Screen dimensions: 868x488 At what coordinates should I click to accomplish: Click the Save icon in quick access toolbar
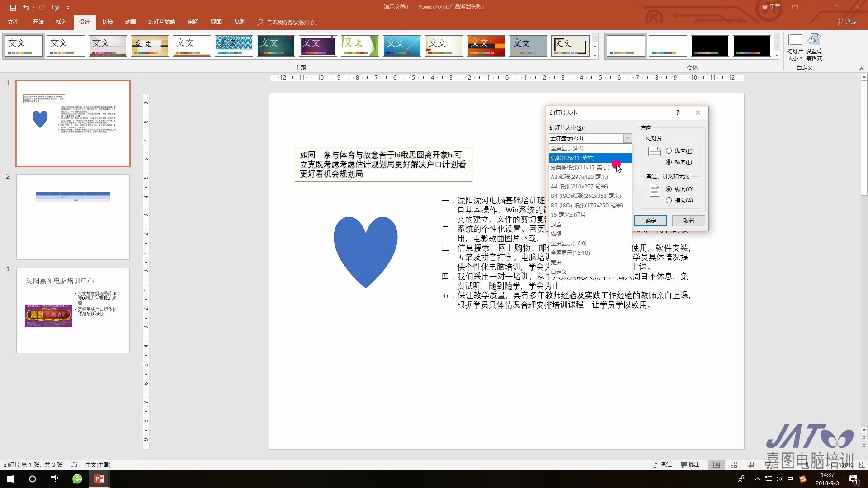tap(13, 7)
